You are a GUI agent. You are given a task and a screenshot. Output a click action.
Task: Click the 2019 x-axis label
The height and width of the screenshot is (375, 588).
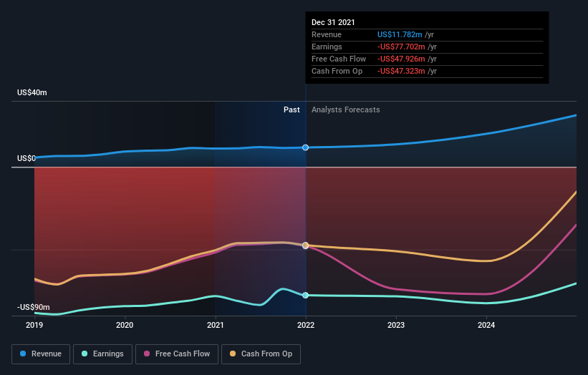(x=34, y=325)
